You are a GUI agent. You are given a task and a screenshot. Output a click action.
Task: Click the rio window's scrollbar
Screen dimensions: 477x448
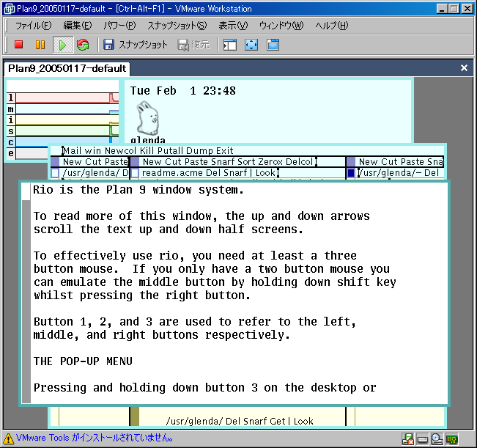(26, 293)
